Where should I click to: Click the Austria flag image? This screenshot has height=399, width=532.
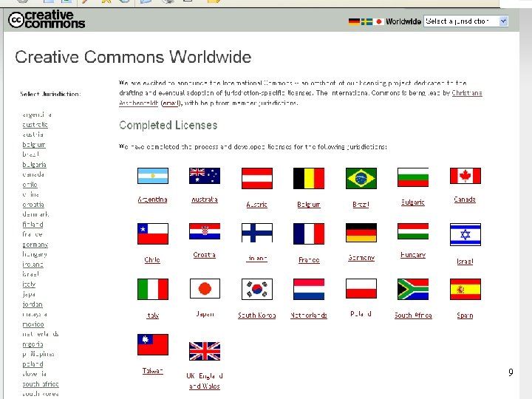[x=257, y=179]
